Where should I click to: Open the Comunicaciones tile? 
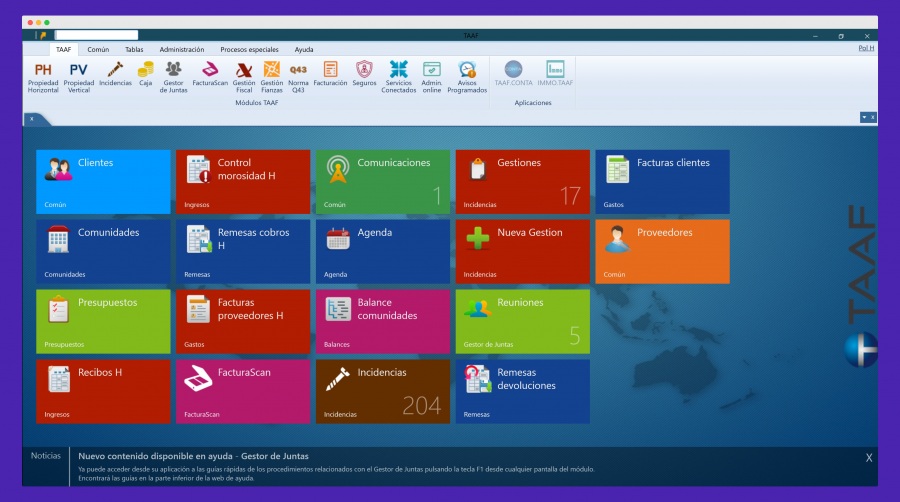(383, 182)
